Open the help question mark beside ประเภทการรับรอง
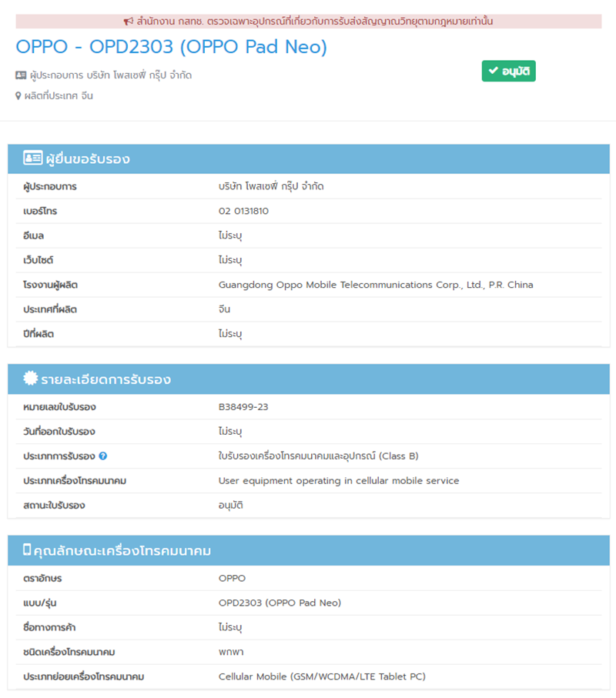The height and width of the screenshot is (698, 616). click(x=103, y=456)
